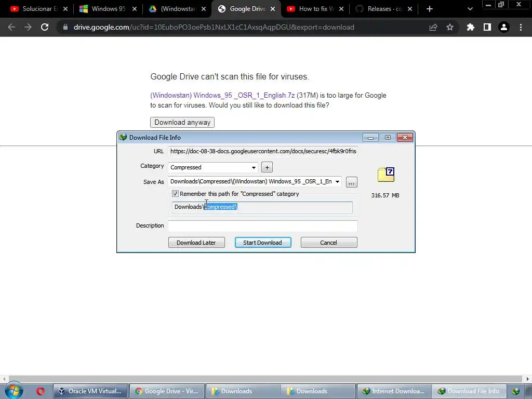Click the browser back arrow
The width and height of the screenshot is (532, 399).
[11, 27]
